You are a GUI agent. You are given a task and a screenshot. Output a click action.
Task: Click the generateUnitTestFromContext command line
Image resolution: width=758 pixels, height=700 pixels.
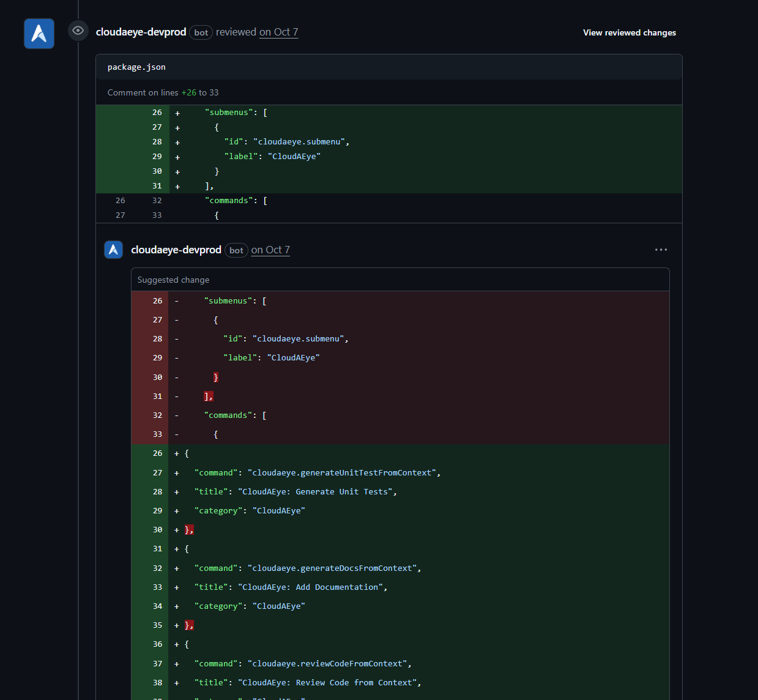point(317,473)
